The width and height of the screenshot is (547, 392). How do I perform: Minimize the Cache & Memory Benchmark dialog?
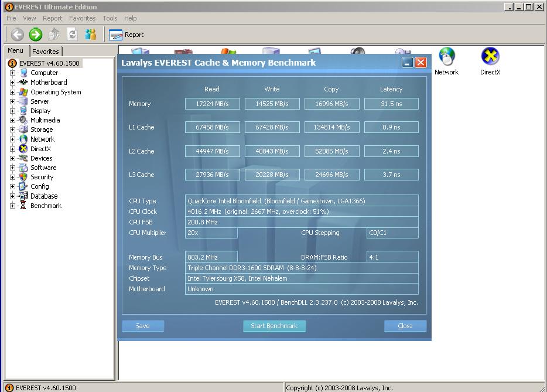[408, 63]
